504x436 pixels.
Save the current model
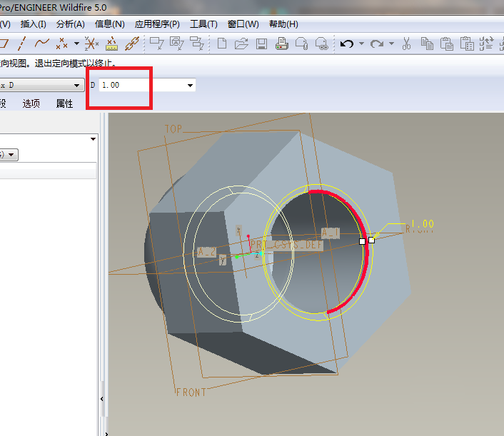[x=262, y=44]
